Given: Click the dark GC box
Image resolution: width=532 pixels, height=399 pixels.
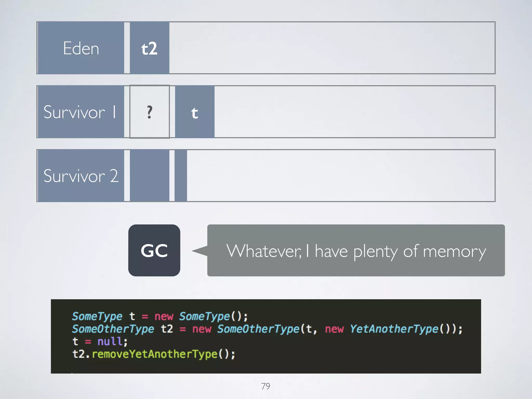Looking at the screenshot, I should click(x=154, y=250).
